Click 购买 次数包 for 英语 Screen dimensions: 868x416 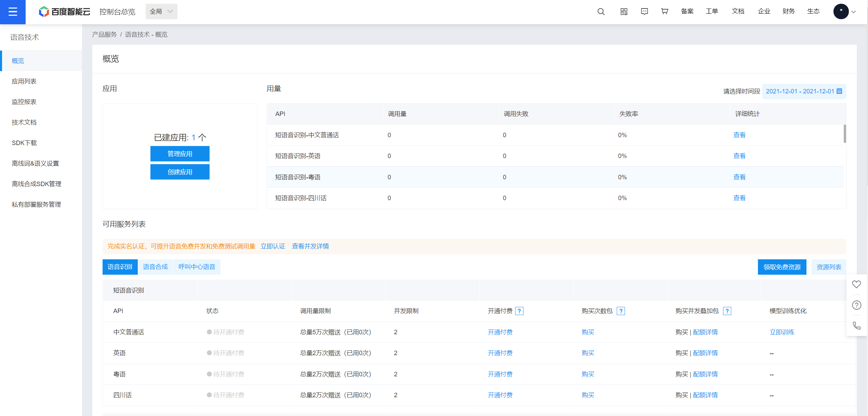[x=588, y=353]
